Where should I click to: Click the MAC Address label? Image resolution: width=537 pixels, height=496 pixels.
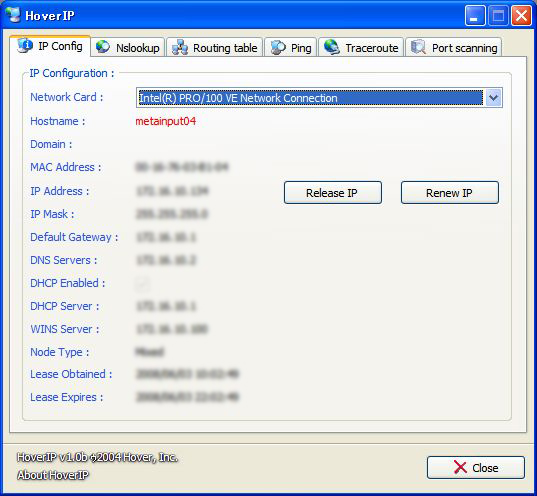point(65,167)
